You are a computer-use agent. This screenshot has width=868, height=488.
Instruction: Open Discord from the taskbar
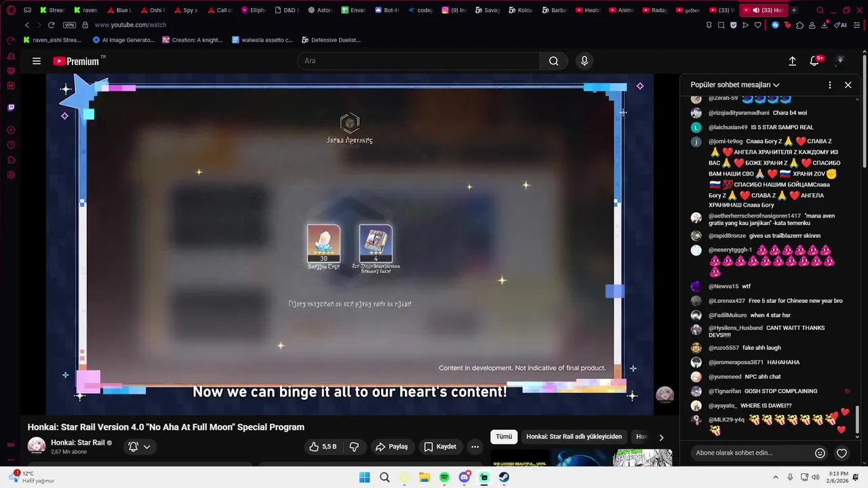(465, 477)
